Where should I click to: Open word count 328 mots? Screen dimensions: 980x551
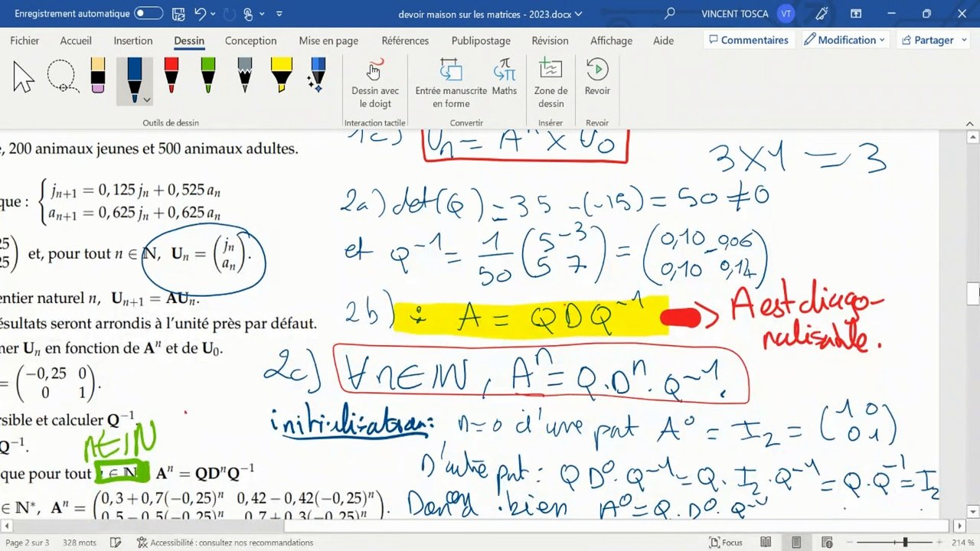(80, 543)
